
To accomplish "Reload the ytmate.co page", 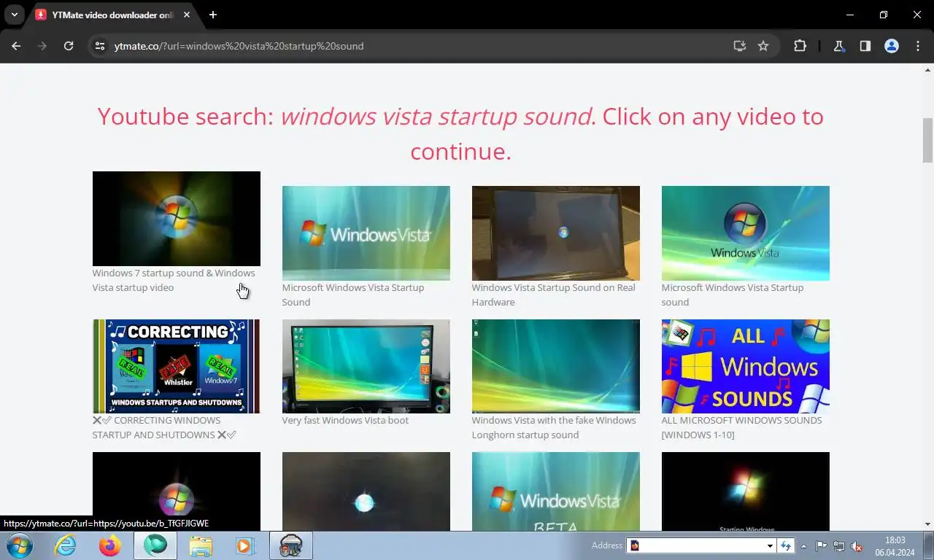I will tap(69, 46).
